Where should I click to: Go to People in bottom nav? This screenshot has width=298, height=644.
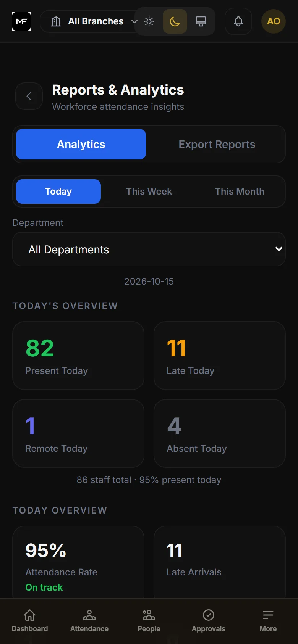[149, 621]
